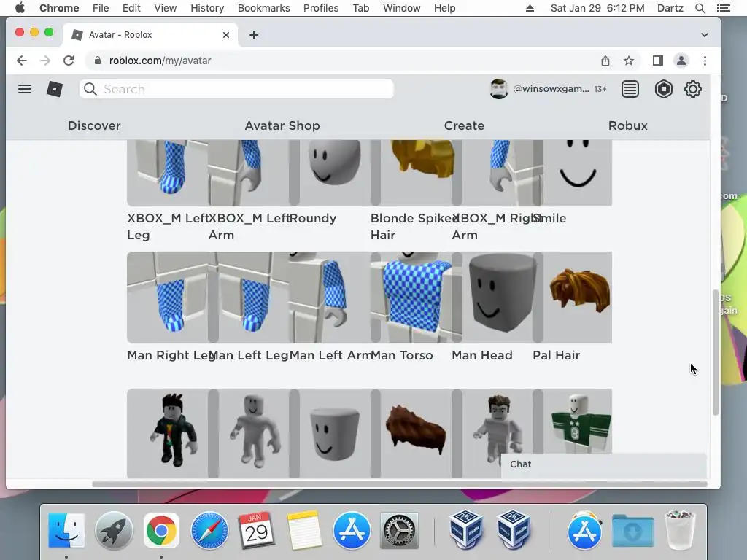
Task: Select the Smile face thumbnail
Action: [578, 173]
